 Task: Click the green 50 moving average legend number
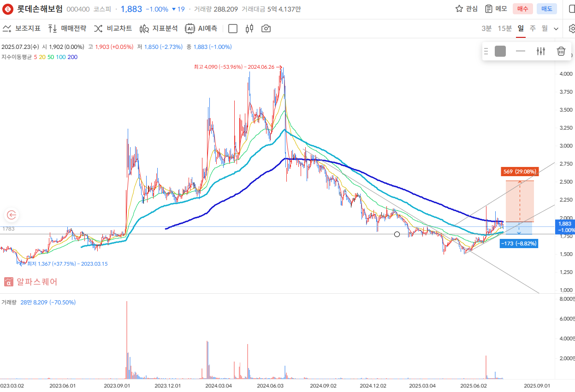coord(50,57)
